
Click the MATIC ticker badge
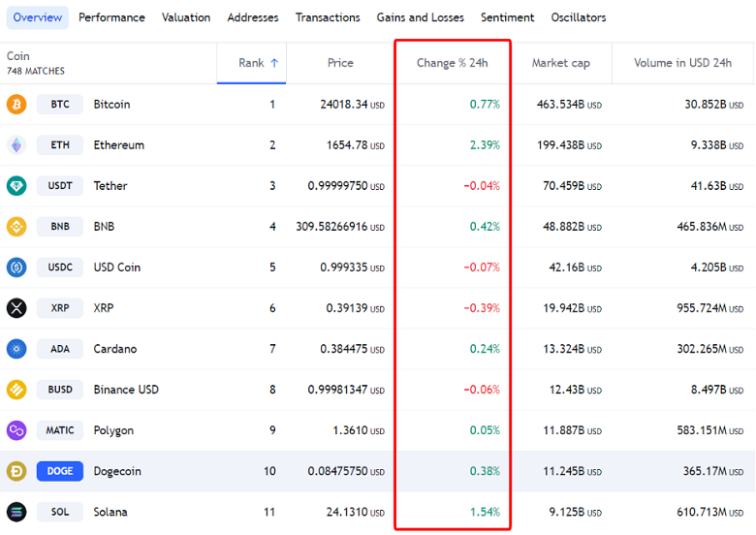[60, 430]
